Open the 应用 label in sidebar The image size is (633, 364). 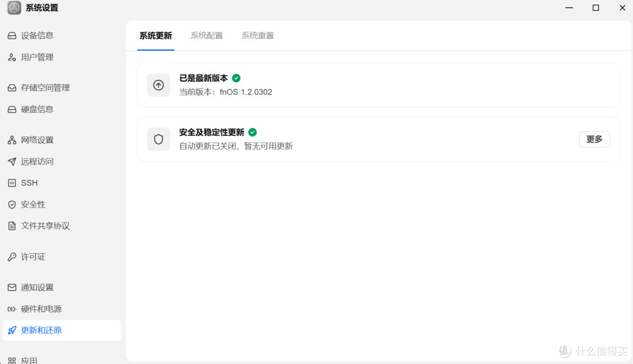click(29, 360)
